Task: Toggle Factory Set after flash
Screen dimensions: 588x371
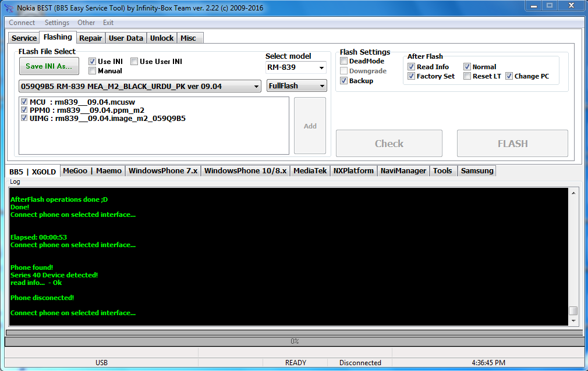Action: click(x=412, y=76)
